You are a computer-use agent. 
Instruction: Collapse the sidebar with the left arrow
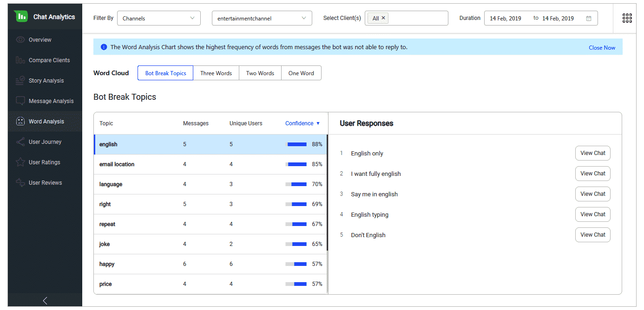tap(45, 301)
